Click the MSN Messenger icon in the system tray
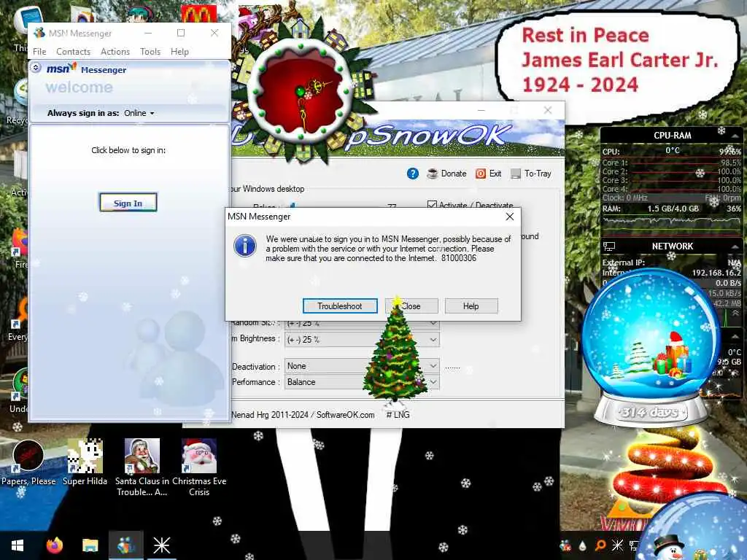This screenshot has height=560, width=747. coord(565,545)
